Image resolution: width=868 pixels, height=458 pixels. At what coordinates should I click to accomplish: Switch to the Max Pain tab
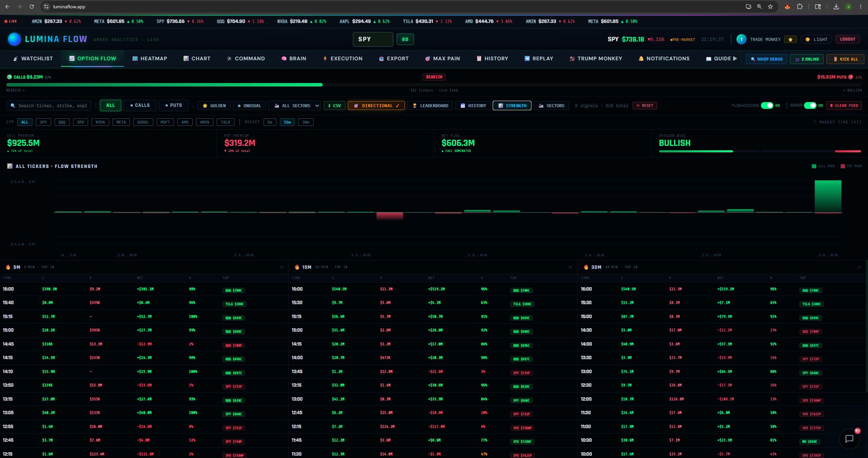coord(442,58)
